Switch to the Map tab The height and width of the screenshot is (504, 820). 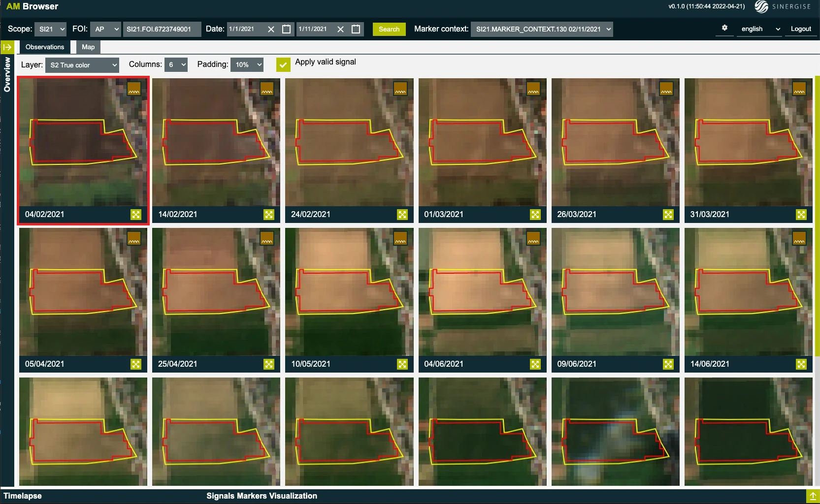point(88,47)
